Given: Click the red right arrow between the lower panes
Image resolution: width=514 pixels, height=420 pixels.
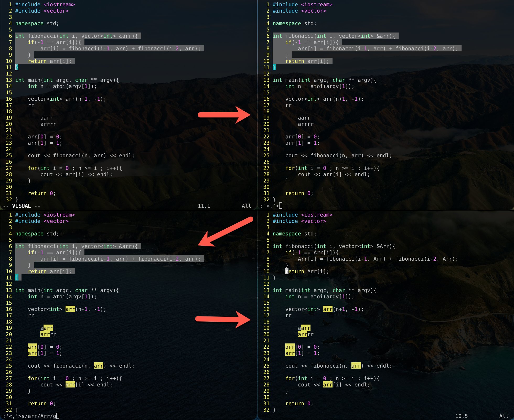Looking at the screenshot, I should 223,319.
